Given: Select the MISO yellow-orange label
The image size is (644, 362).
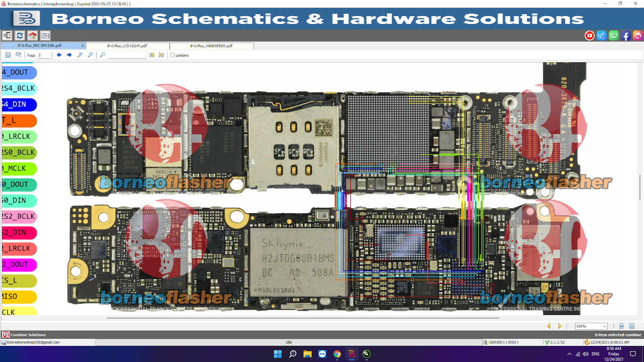Looking at the screenshot, I should 19,296.
